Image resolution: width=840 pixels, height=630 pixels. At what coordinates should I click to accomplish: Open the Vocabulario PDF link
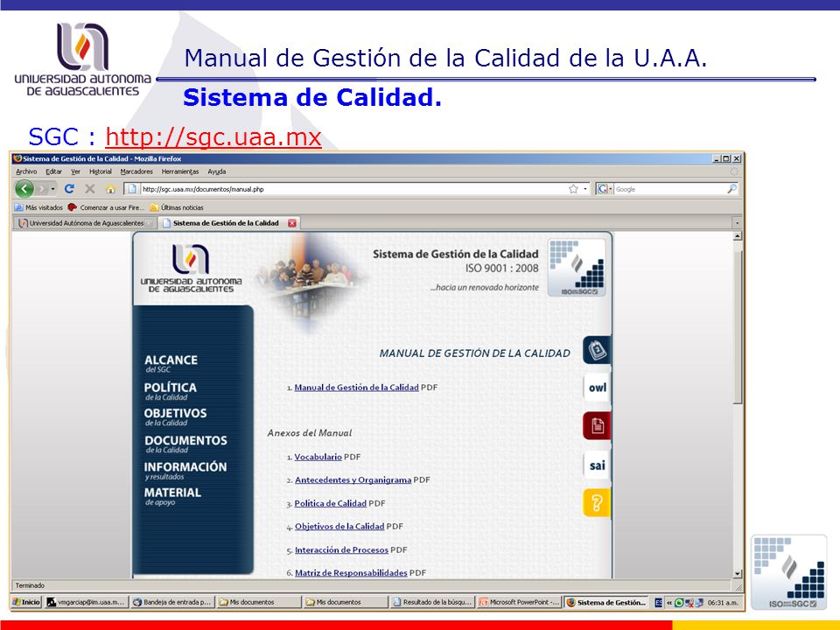[x=318, y=457]
